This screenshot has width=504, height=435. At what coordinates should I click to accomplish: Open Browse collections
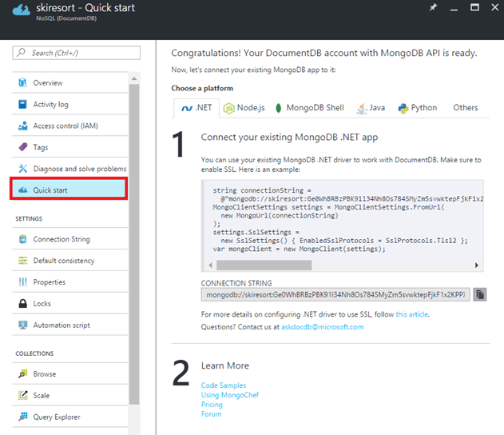tap(70, 373)
